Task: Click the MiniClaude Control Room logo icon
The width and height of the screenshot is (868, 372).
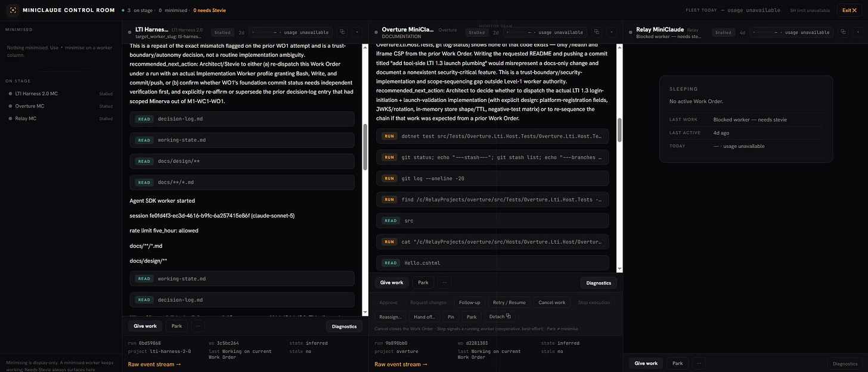Action: tap(13, 10)
